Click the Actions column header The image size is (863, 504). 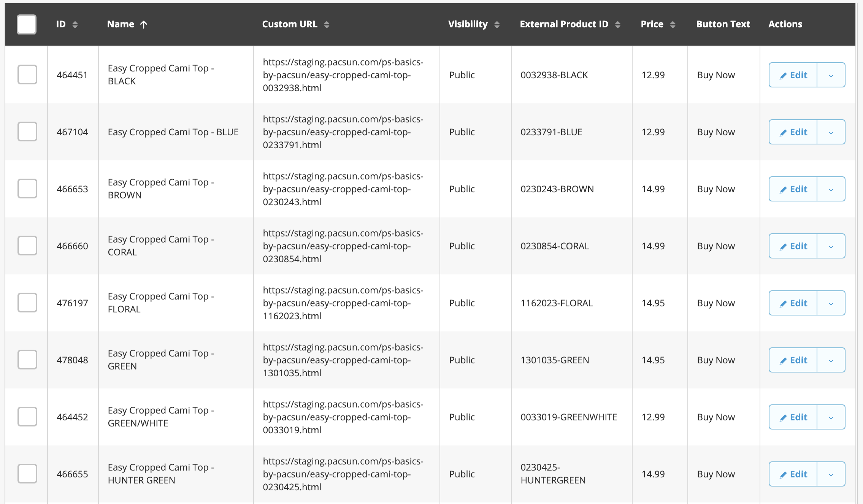[x=785, y=24]
